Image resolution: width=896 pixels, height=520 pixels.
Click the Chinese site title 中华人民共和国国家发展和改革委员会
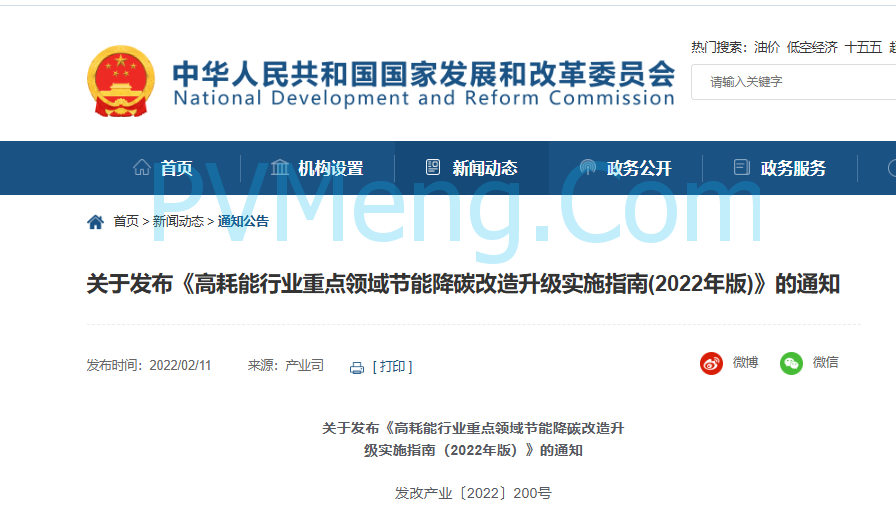[x=424, y=74]
